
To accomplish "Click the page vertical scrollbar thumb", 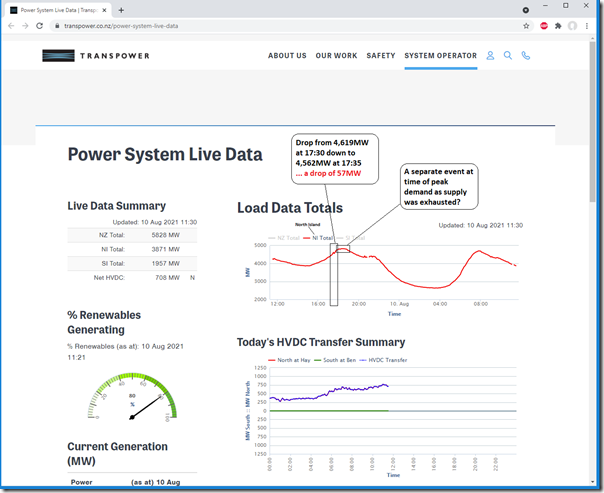I will (x=592, y=121).
